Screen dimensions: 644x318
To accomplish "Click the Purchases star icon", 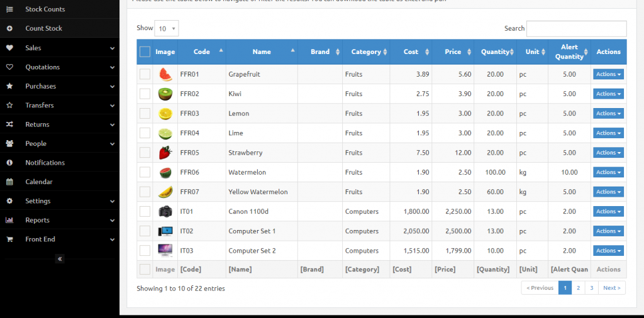I will pyautogui.click(x=9, y=86).
